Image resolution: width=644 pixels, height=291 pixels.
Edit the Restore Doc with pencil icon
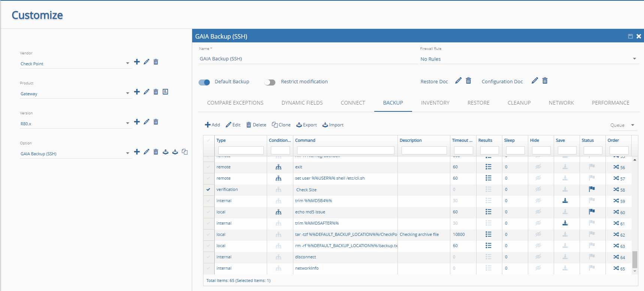(458, 81)
